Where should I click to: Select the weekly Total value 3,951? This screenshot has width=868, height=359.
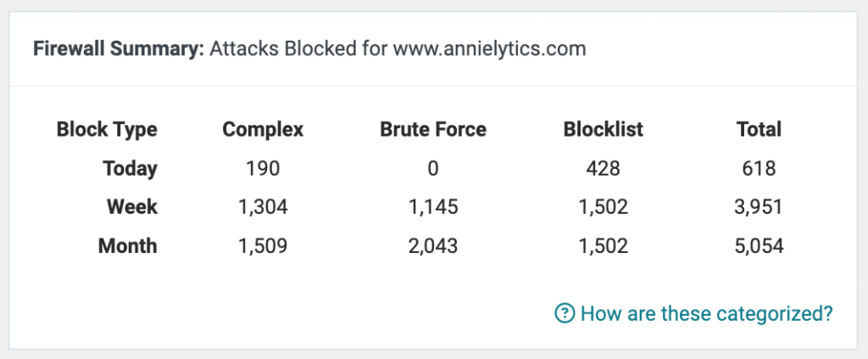[759, 207]
